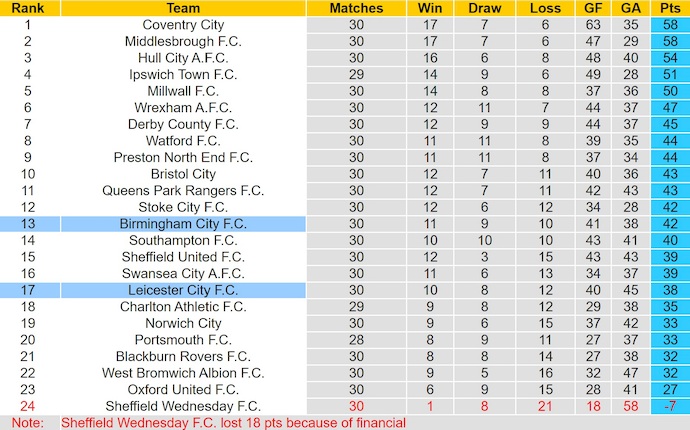The image size is (690, 430).
Task: Click Sheffield Wednesday's -7 points cell
Action: [x=670, y=406]
